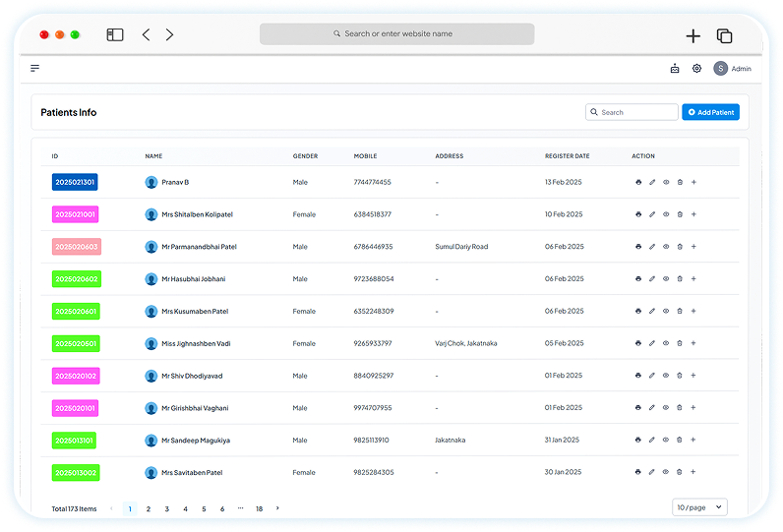Screen dimensions: 783x532
Task: Go to pagination page 3
Action: coord(167,509)
